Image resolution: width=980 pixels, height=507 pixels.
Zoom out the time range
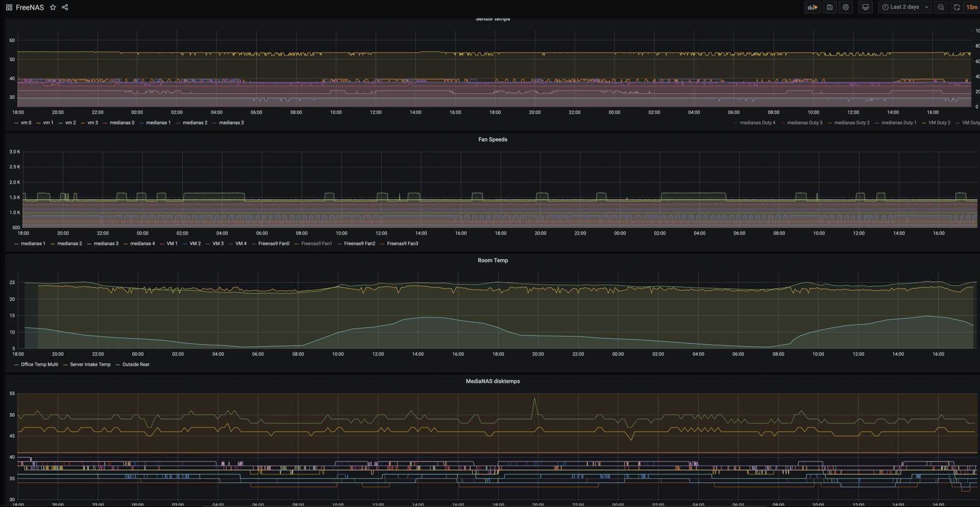pyautogui.click(x=941, y=7)
